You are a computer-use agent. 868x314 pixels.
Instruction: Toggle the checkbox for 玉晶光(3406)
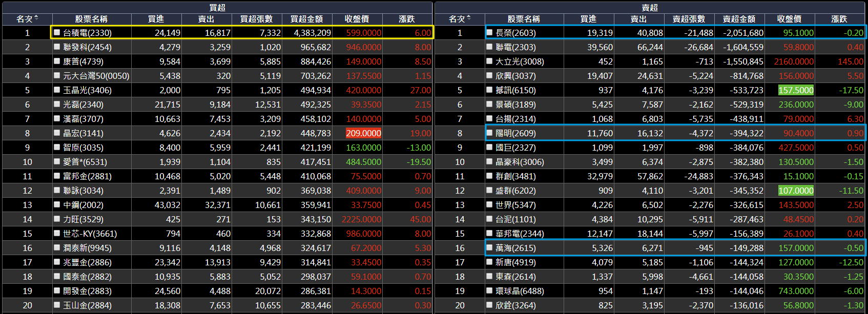tap(57, 90)
